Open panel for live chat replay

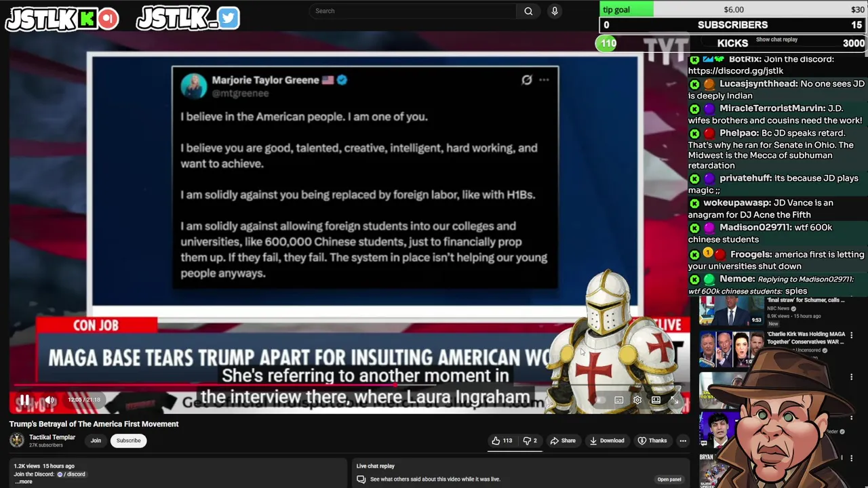[669, 479]
